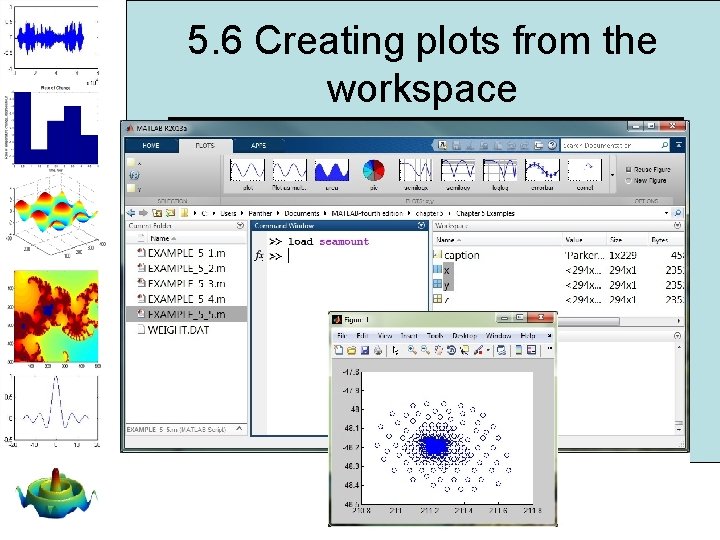Activate Data Cursor tool in Figure 1
Screen dimensions: 720x540
click(465, 350)
